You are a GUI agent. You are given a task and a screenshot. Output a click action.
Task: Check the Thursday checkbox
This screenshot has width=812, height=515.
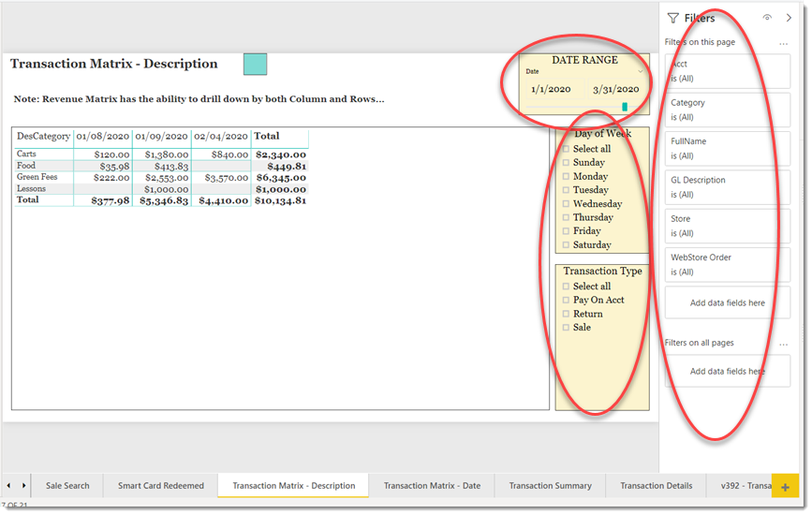566,217
